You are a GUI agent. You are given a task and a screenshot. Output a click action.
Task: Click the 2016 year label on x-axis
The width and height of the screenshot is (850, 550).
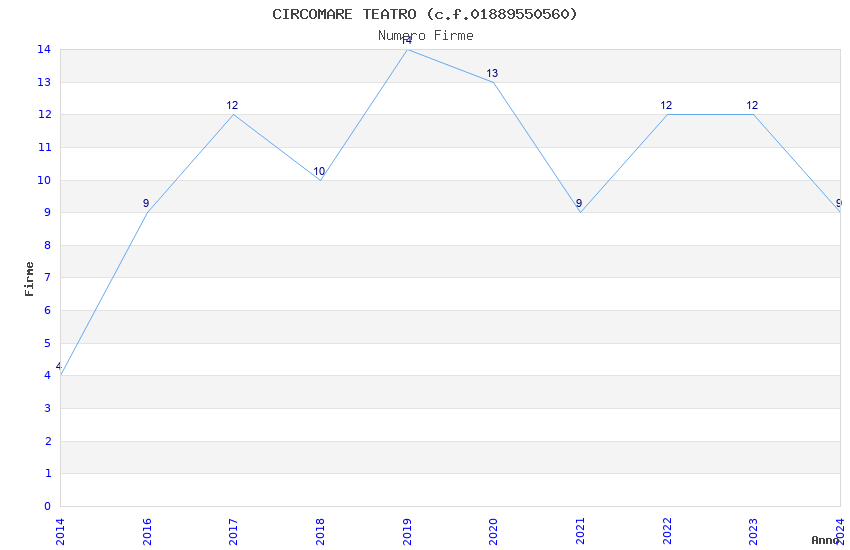point(147,532)
